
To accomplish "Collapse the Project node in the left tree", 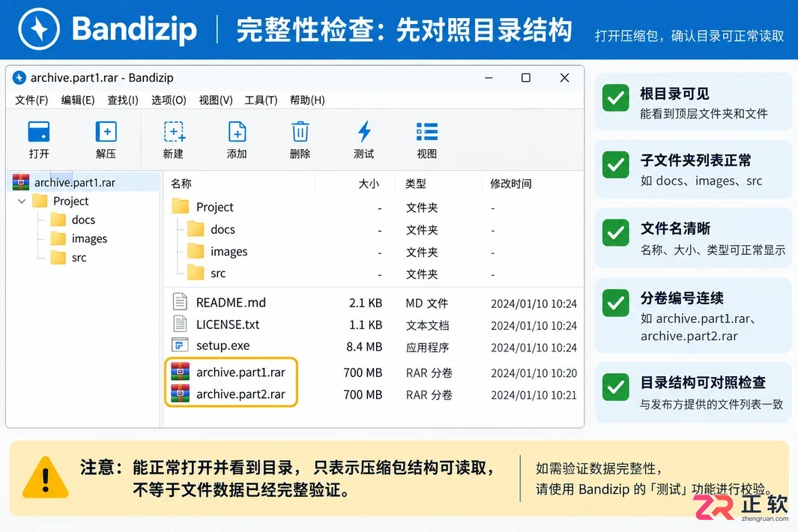I will coord(22,201).
